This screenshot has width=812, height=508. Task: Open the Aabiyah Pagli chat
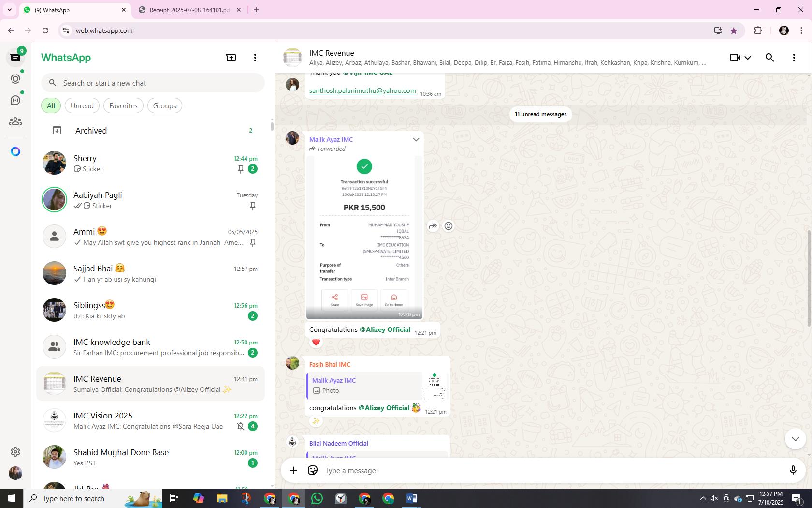pos(151,200)
